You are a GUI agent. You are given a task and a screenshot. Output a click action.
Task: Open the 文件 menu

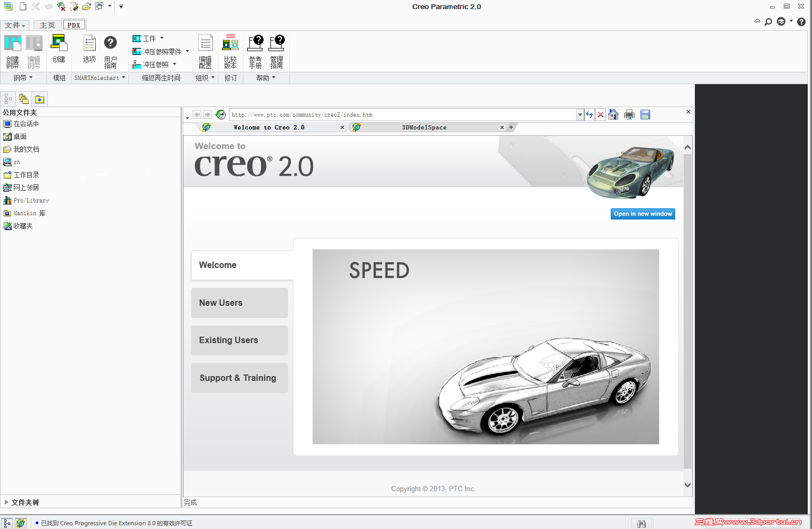pyautogui.click(x=15, y=25)
